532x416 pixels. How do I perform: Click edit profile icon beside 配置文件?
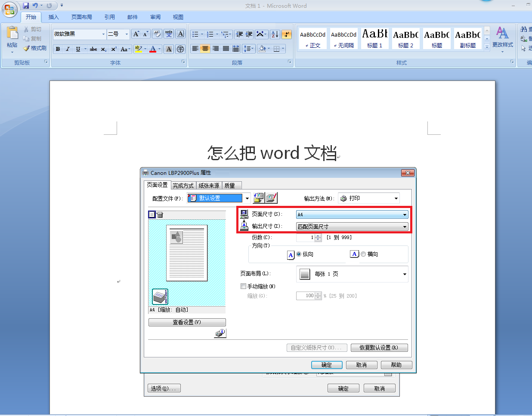272,198
